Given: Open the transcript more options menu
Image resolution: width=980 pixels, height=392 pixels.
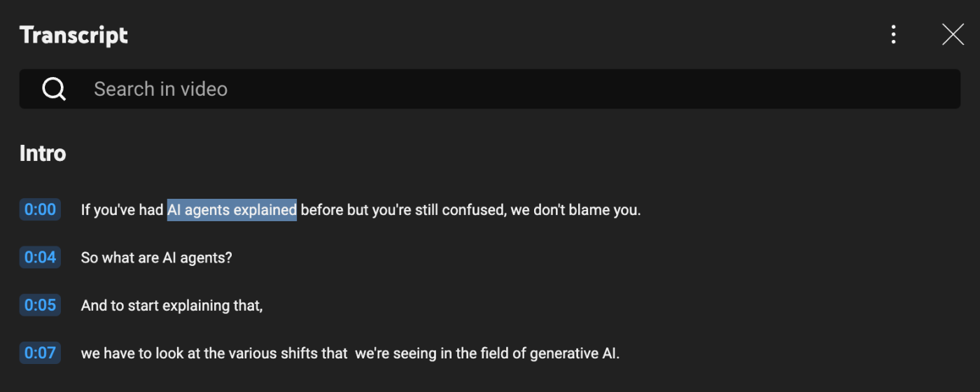Looking at the screenshot, I should point(893,34).
